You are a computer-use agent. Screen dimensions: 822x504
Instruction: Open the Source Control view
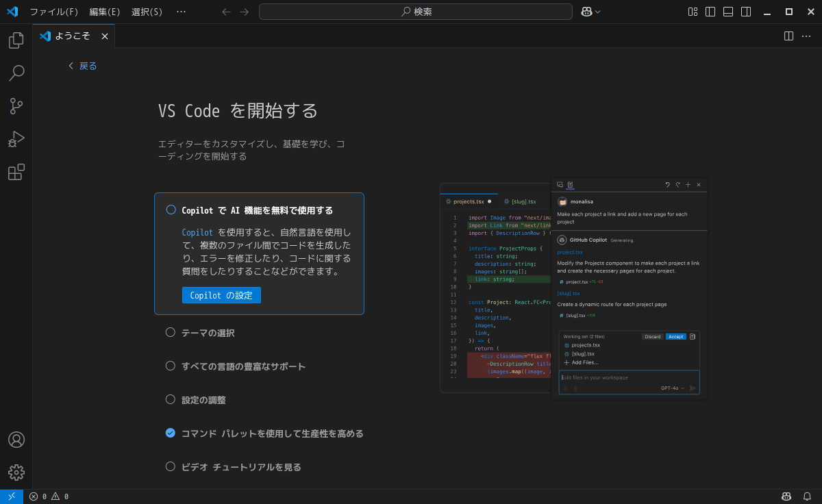click(16, 106)
